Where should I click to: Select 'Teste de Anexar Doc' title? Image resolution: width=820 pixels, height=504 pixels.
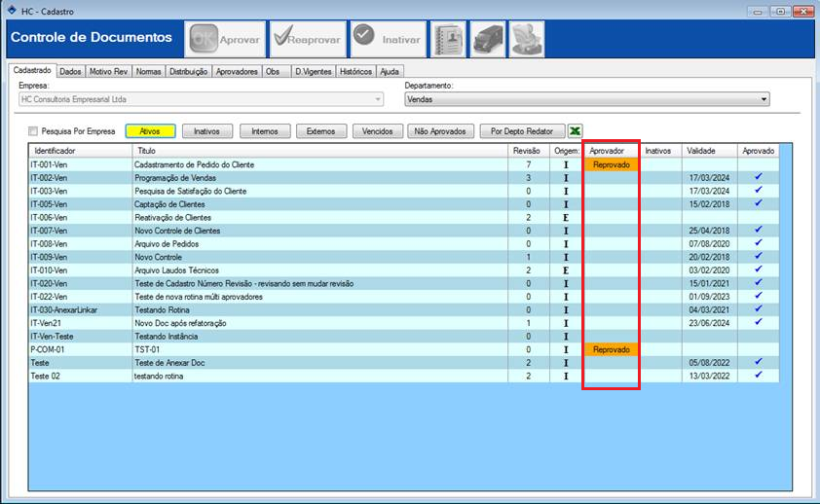point(170,363)
